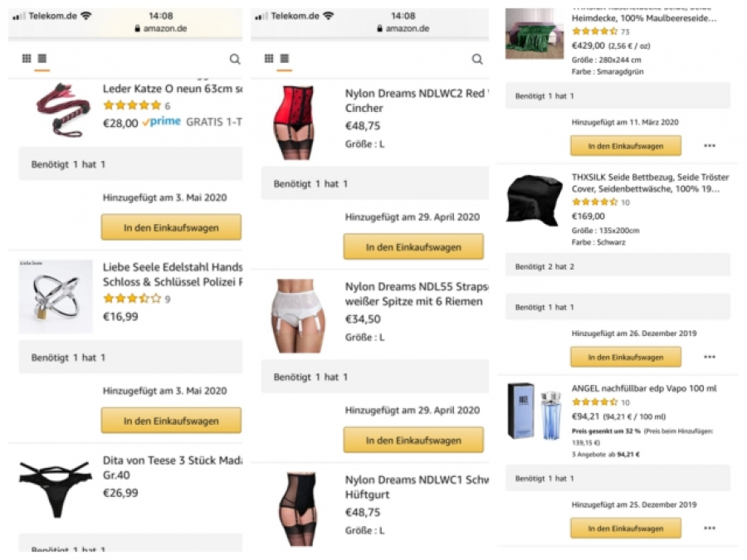Open search magnifier in left phone screenshot

coord(235,59)
